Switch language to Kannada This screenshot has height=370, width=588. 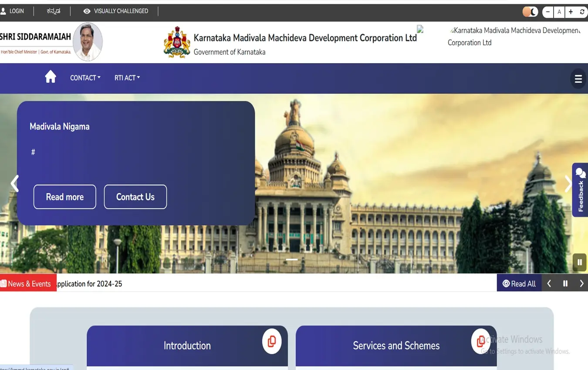pyautogui.click(x=54, y=11)
